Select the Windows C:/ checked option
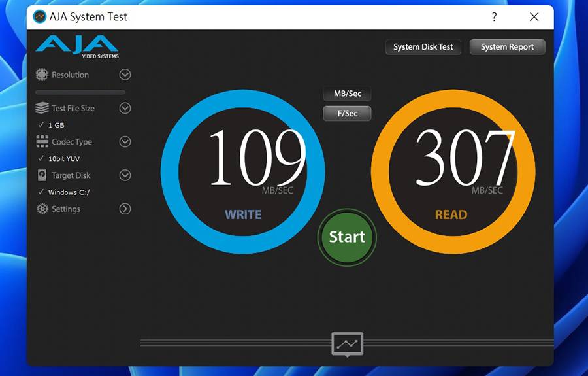This screenshot has width=588, height=376. (x=64, y=192)
